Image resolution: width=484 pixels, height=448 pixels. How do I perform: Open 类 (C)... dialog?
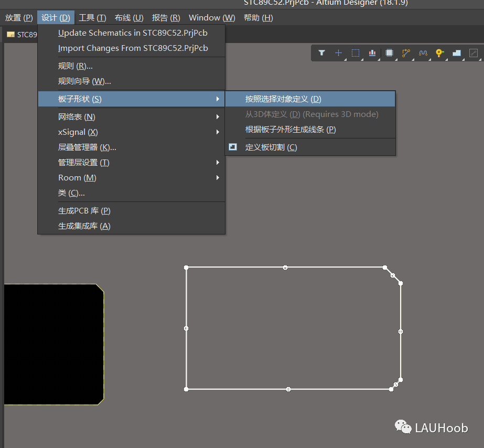[x=132, y=193]
